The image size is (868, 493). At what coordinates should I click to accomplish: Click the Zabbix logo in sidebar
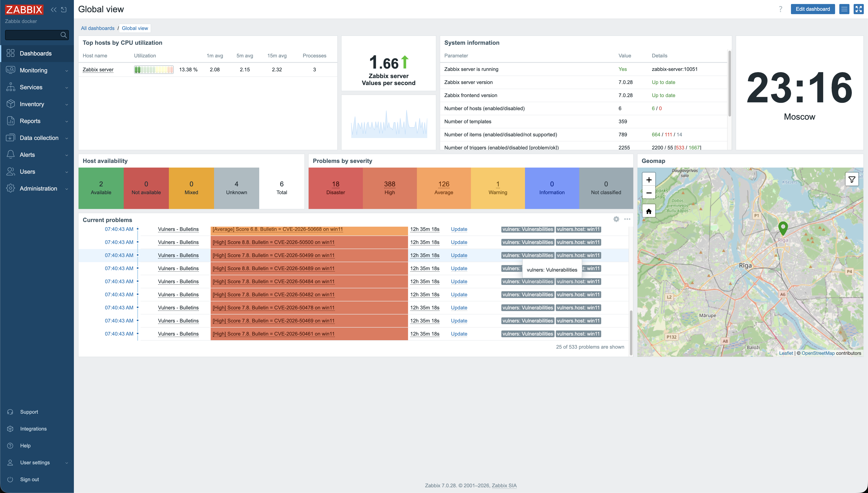(24, 9)
